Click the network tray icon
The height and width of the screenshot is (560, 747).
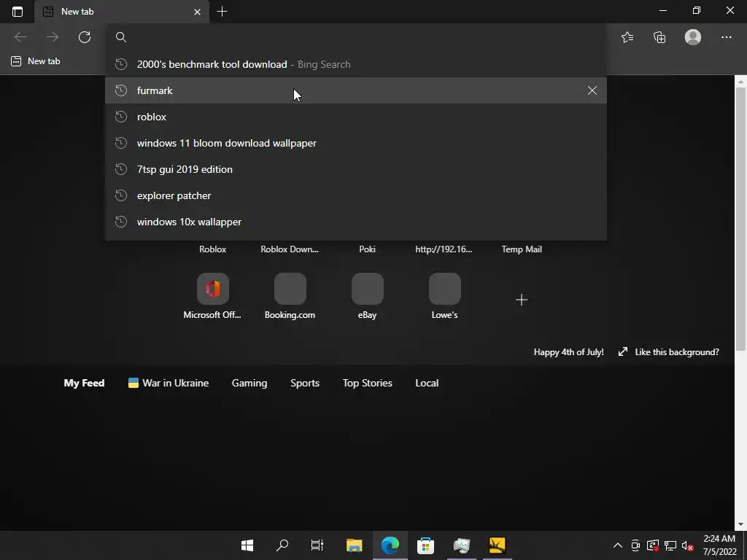click(x=670, y=545)
